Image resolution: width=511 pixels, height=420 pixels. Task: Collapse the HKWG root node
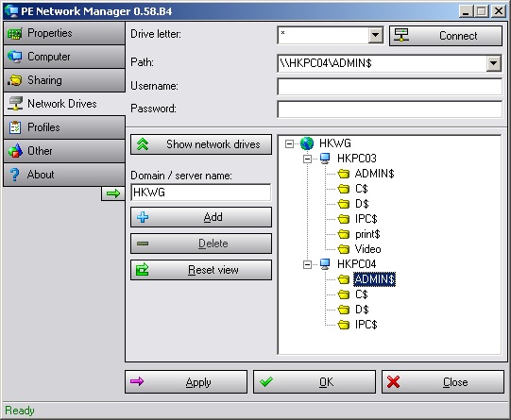[x=289, y=143]
